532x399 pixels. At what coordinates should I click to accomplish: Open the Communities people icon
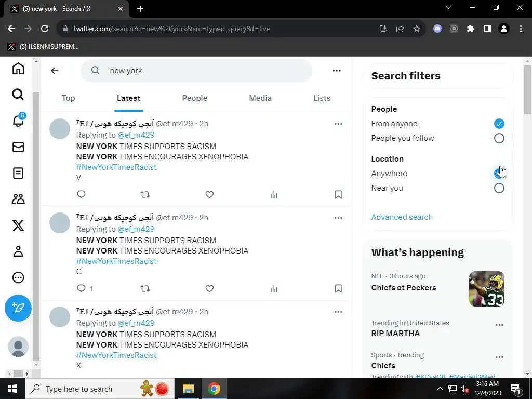click(18, 199)
